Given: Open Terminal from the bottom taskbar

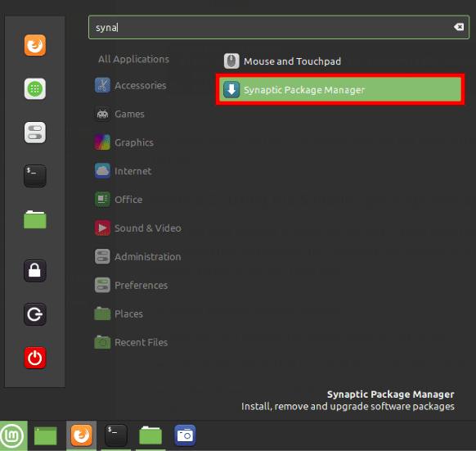Looking at the screenshot, I should tap(115, 435).
